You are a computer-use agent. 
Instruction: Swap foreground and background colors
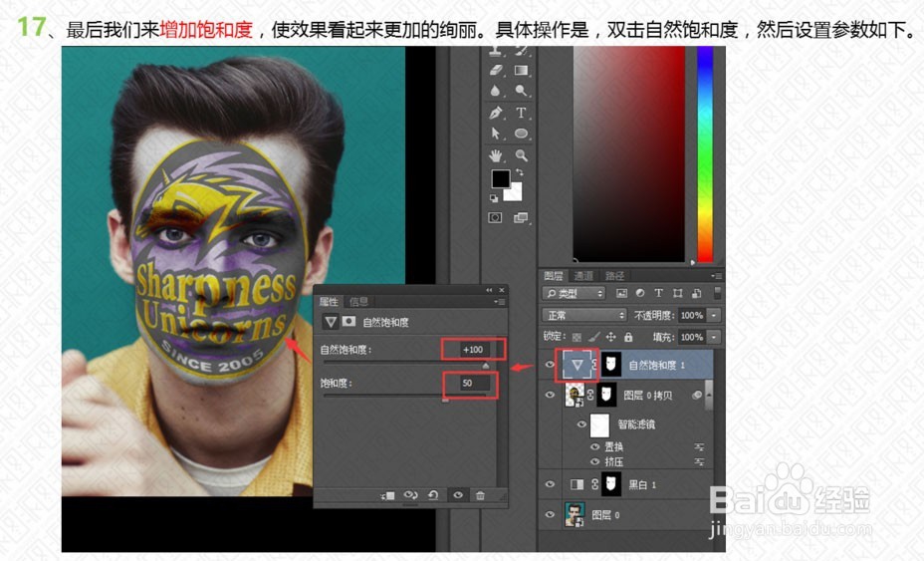click(x=519, y=172)
